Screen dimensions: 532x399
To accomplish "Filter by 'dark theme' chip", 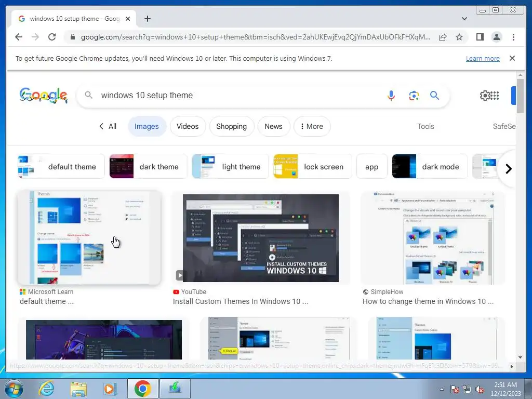I will (x=148, y=166).
